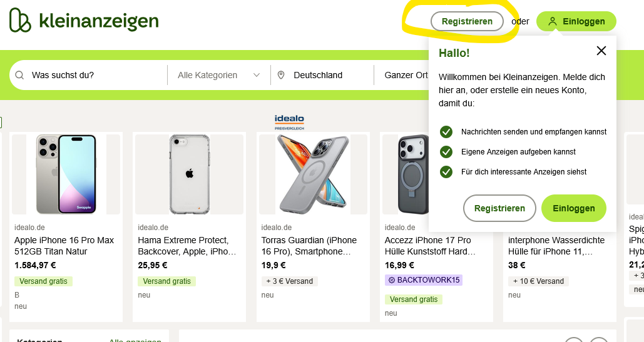Click the checkmark beside interessante Anzeigen
This screenshot has height=342, width=644.
tap(446, 172)
